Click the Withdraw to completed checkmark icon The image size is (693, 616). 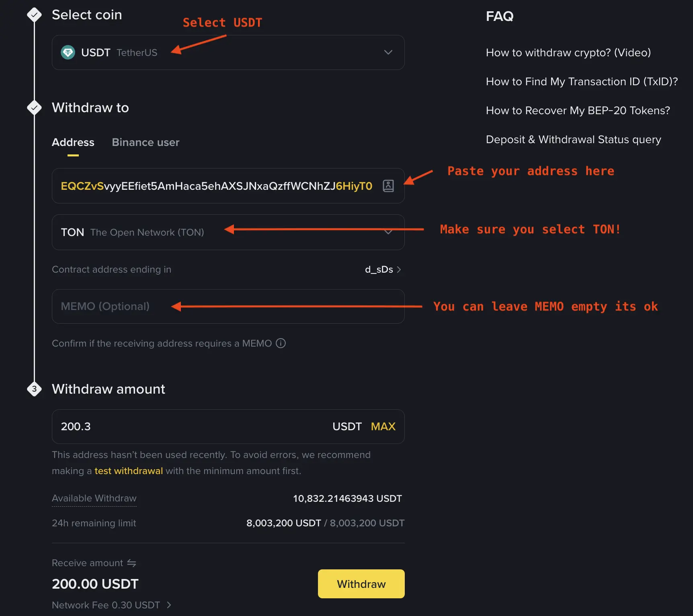(x=34, y=107)
